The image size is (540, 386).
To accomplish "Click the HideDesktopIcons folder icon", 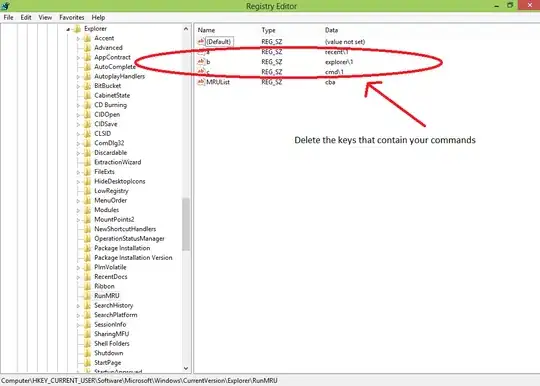I will [87, 181].
